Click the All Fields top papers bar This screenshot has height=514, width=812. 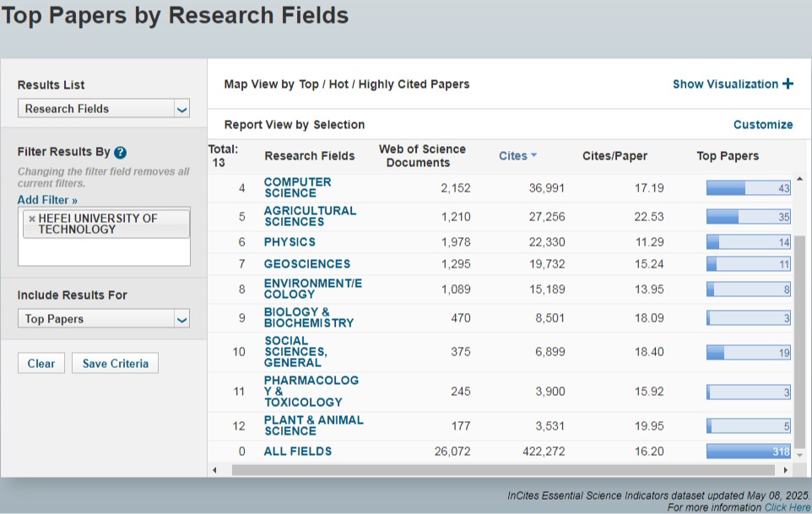(x=749, y=452)
